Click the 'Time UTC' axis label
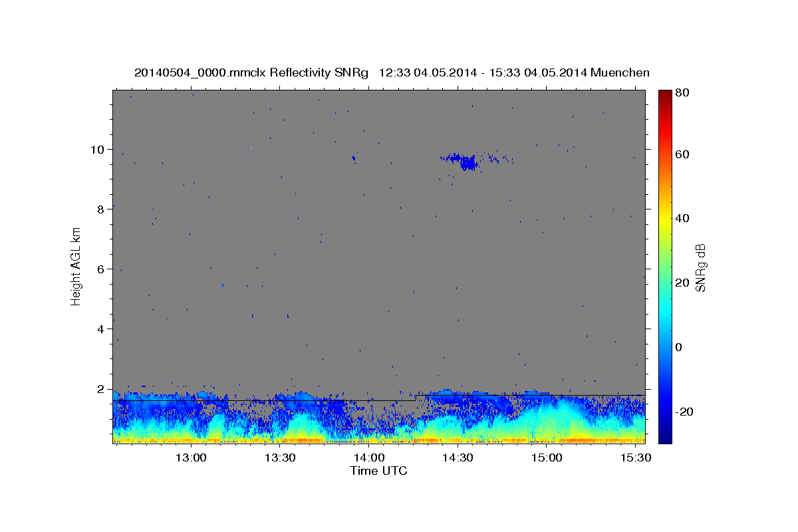This screenshot has width=798, height=532. (378, 471)
